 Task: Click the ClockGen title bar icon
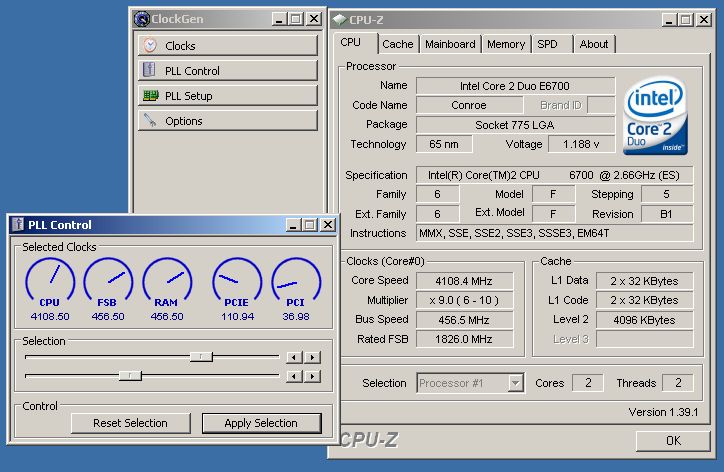[142, 19]
